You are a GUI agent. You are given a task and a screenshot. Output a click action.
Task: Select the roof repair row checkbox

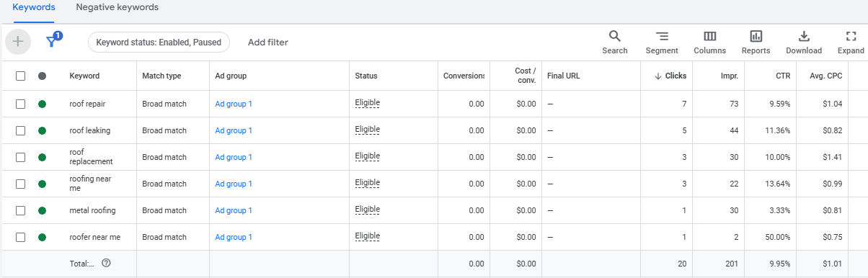click(20, 104)
